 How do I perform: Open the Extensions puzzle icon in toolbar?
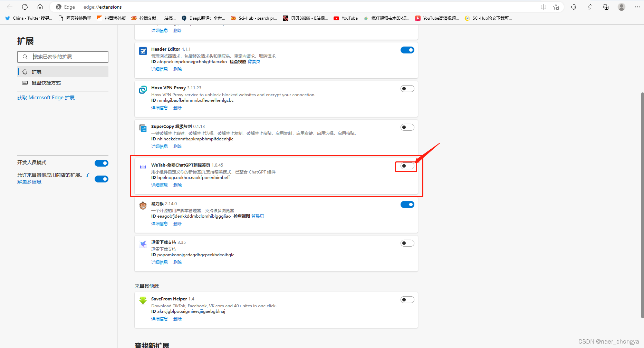[x=574, y=7]
